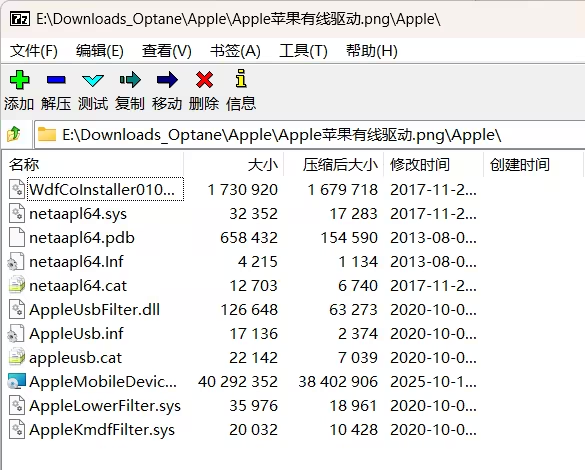
Task: Click the red X Delete (删除) icon
Action: pyautogui.click(x=204, y=79)
